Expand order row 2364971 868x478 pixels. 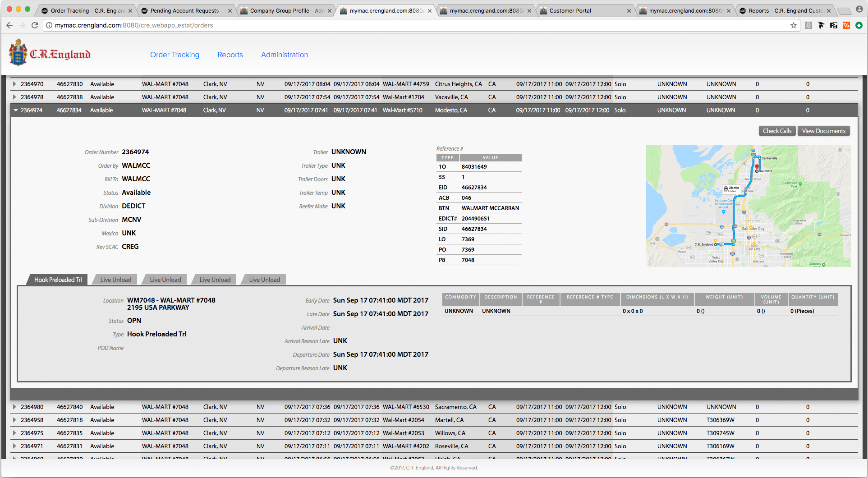pos(14,446)
